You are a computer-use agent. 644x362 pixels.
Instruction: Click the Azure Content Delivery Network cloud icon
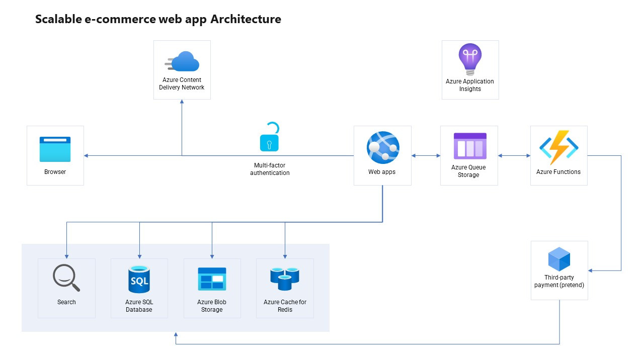coord(182,62)
